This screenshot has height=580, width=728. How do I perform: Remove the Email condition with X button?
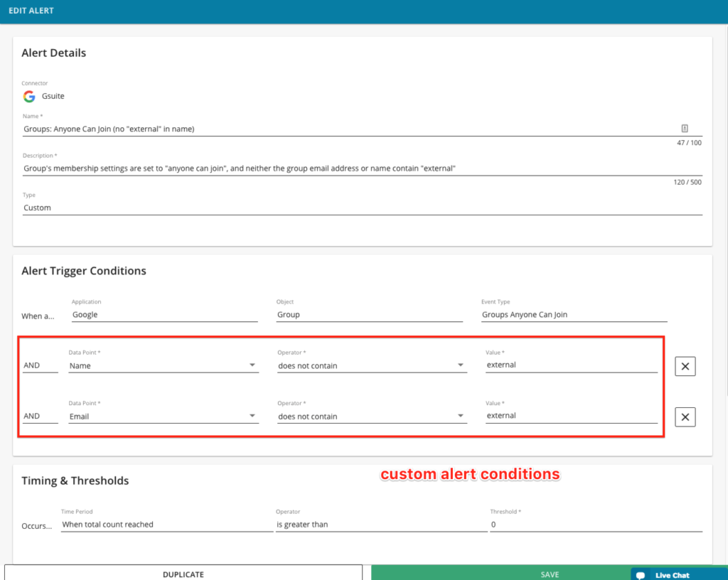[685, 417]
